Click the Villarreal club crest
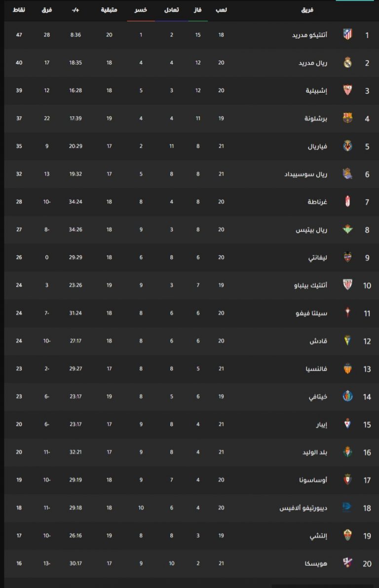 (x=347, y=146)
